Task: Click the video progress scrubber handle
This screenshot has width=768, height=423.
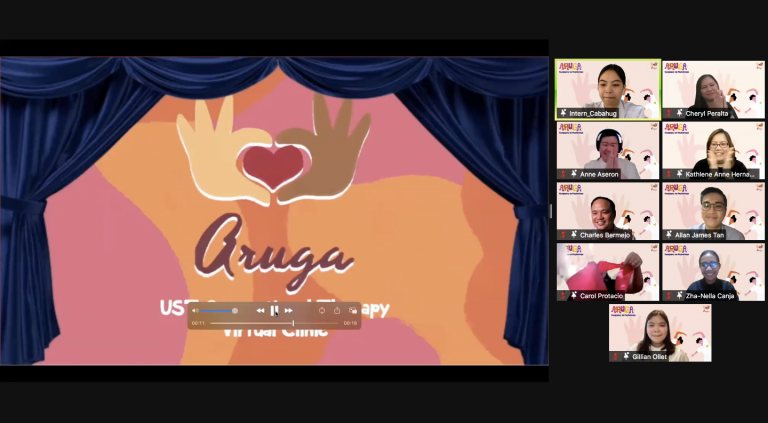Action: coord(293,323)
